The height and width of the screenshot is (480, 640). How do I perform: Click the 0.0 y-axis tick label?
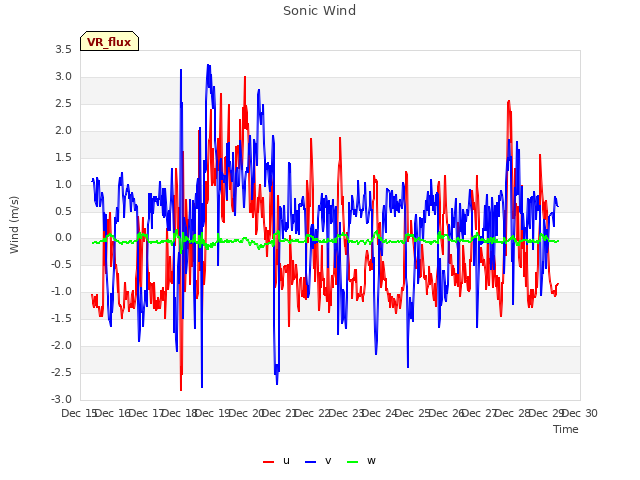[x=64, y=238]
